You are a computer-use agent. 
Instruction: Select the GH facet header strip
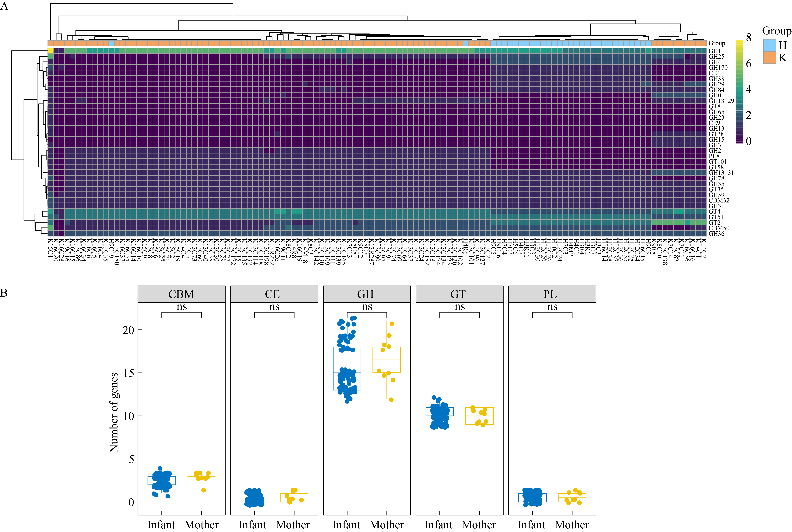point(367,294)
